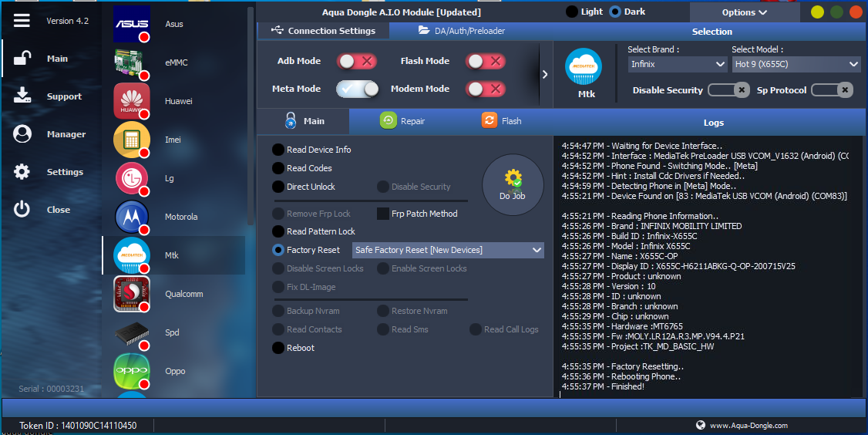Select the Qualcomm chipset icon
Image resolution: width=868 pixels, height=435 pixels.
click(x=132, y=294)
